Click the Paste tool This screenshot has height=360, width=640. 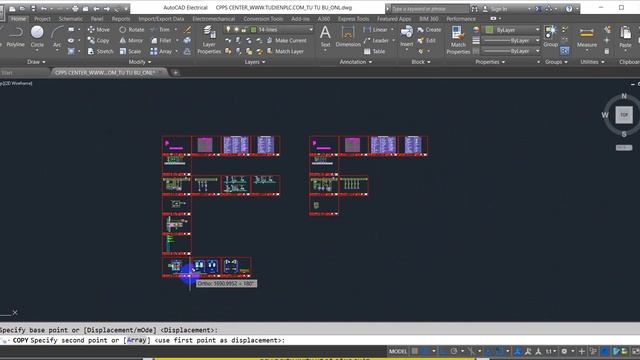coord(625,37)
